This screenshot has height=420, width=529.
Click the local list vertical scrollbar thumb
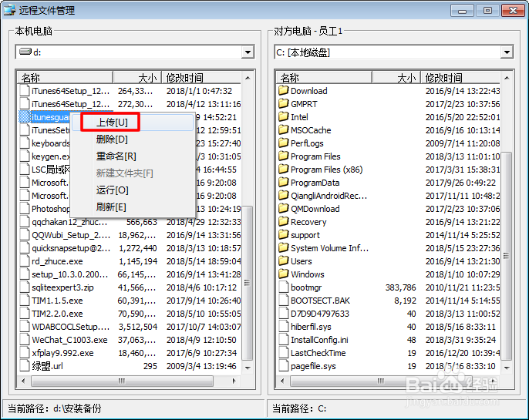248,283
